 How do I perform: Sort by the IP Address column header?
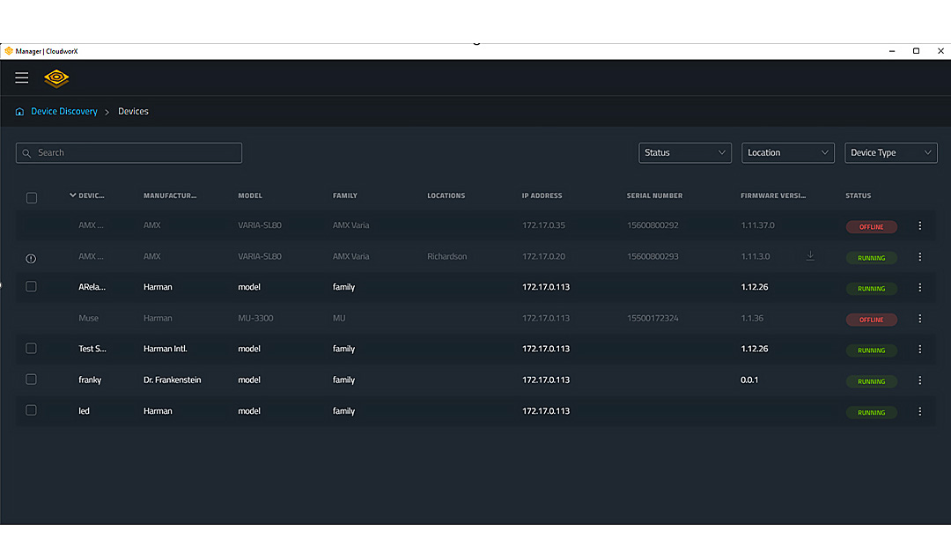tap(542, 195)
